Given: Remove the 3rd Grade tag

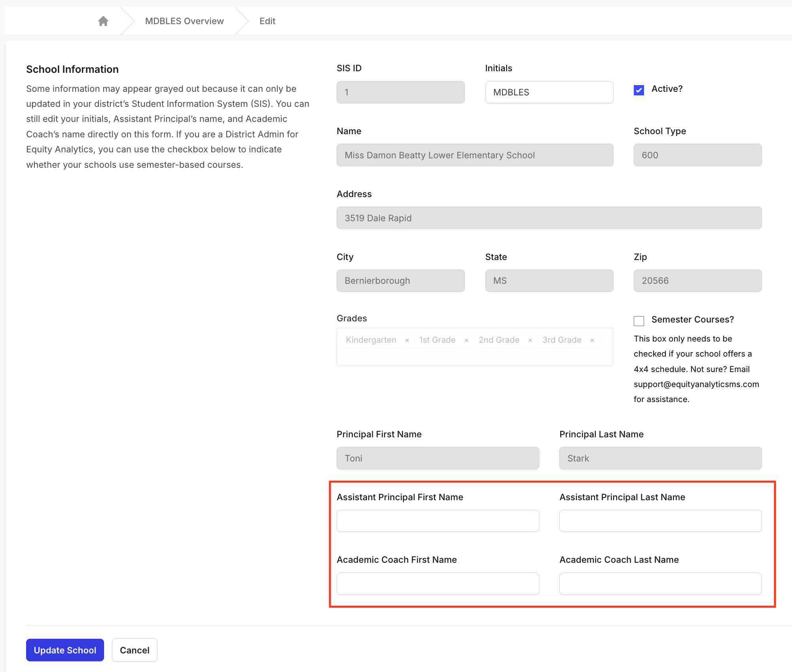Looking at the screenshot, I should coord(592,340).
